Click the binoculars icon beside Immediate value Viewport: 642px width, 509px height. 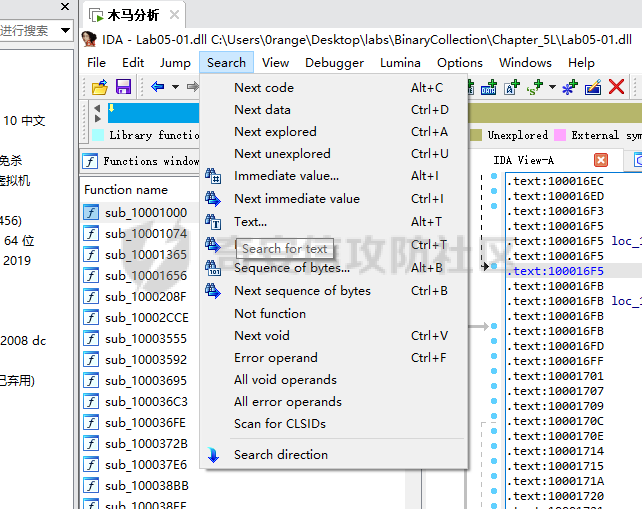(213, 176)
